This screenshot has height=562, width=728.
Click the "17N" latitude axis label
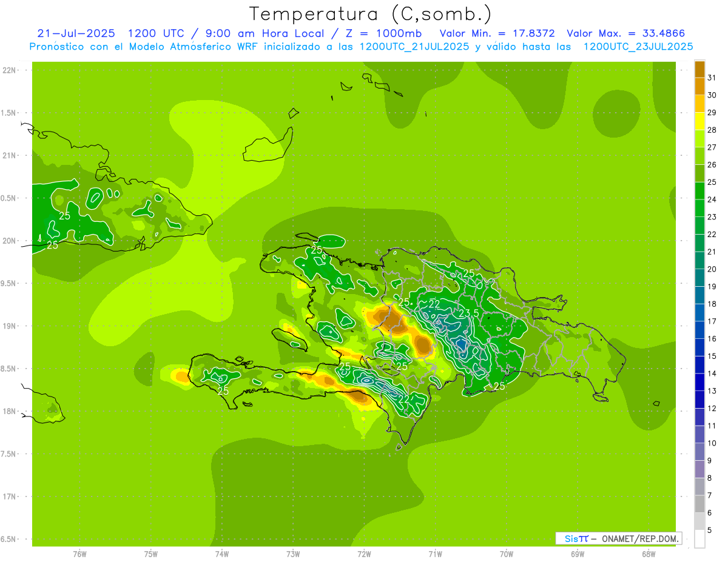pos(8,497)
